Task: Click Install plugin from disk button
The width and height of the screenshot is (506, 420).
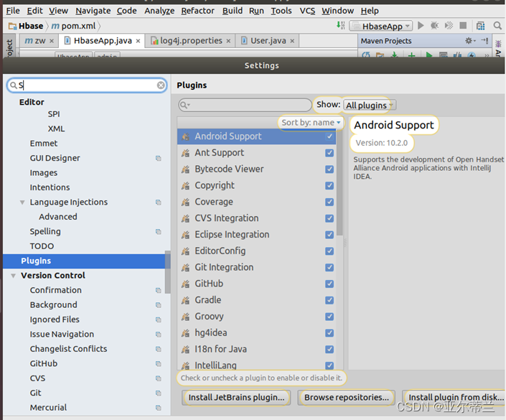Action: 455,398
